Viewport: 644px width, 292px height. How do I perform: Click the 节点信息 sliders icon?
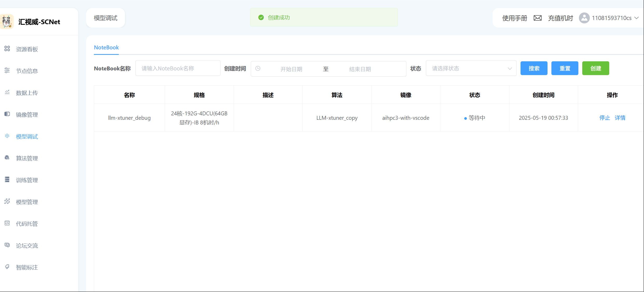[7, 70]
